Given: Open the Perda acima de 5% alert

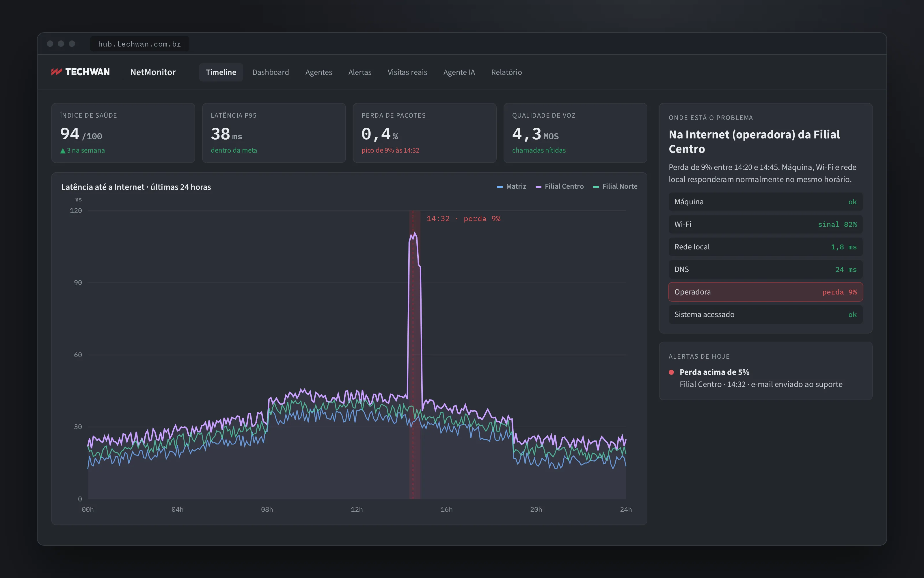Looking at the screenshot, I should 714,372.
